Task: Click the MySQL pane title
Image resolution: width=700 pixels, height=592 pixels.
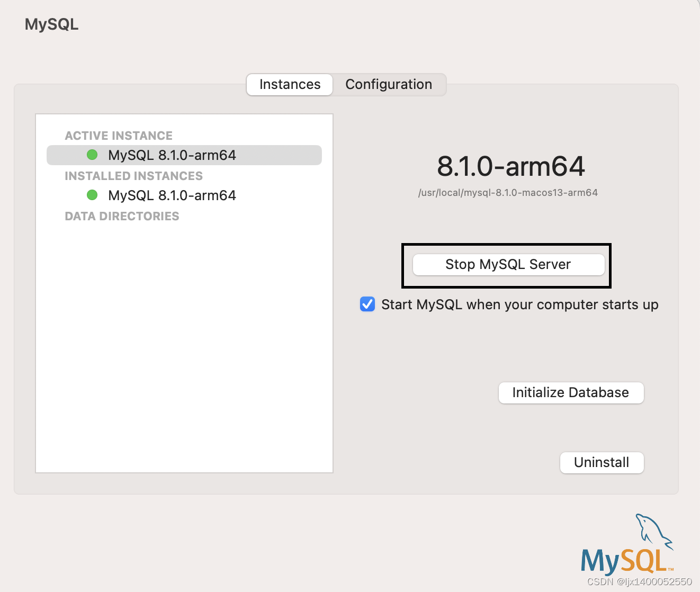Action: point(52,24)
